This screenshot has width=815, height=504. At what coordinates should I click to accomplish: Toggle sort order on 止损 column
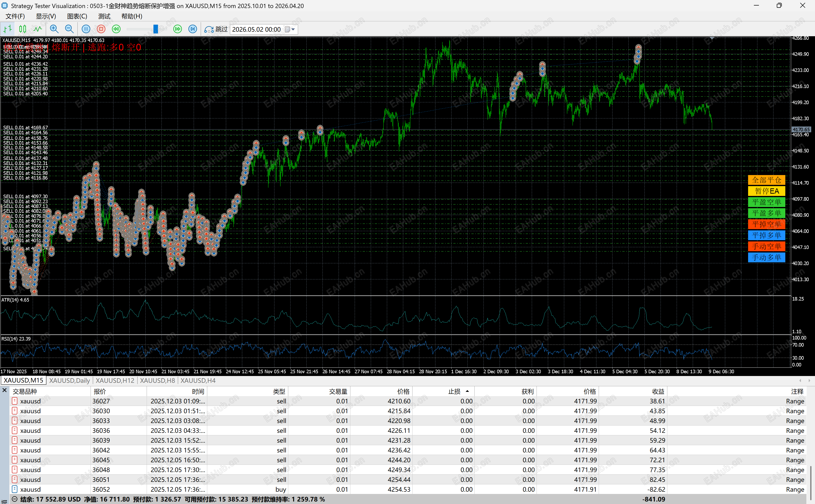[x=443, y=391]
